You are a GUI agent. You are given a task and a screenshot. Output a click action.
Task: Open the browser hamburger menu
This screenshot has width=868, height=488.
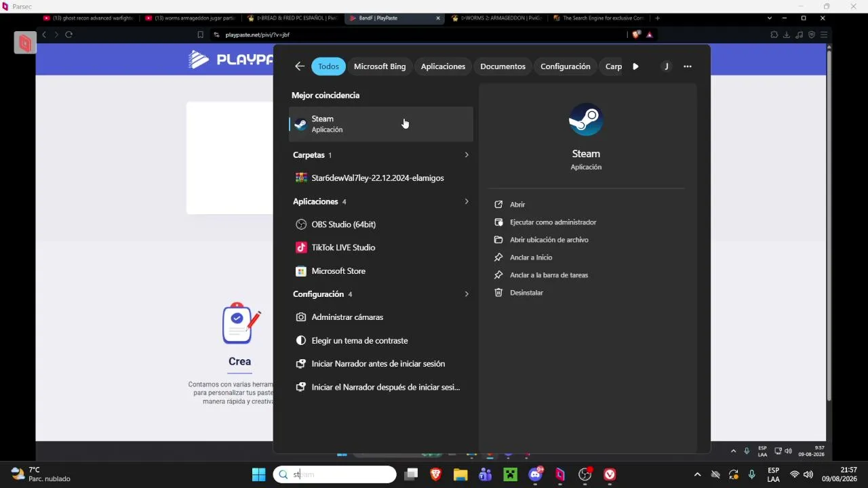pyautogui.click(x=824, y=35)
